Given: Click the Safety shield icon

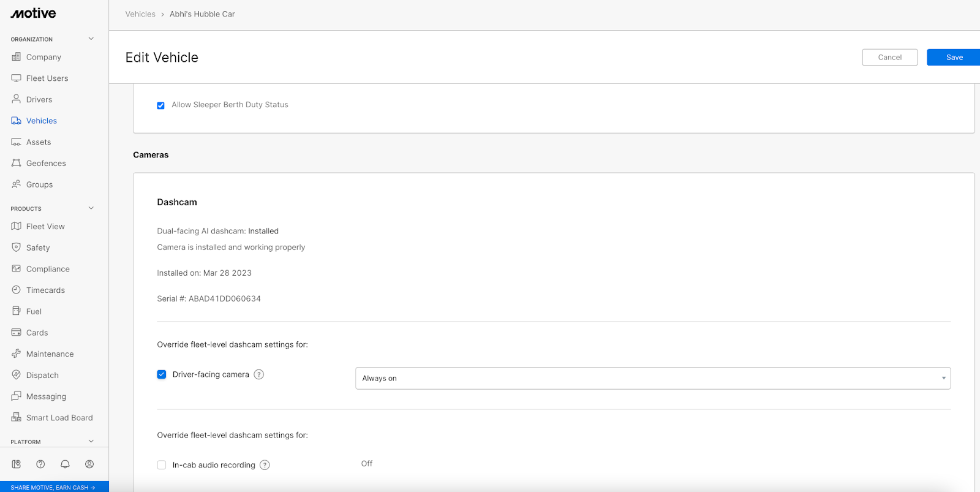Looking at the screenshot, I should [x=17, y=248].
